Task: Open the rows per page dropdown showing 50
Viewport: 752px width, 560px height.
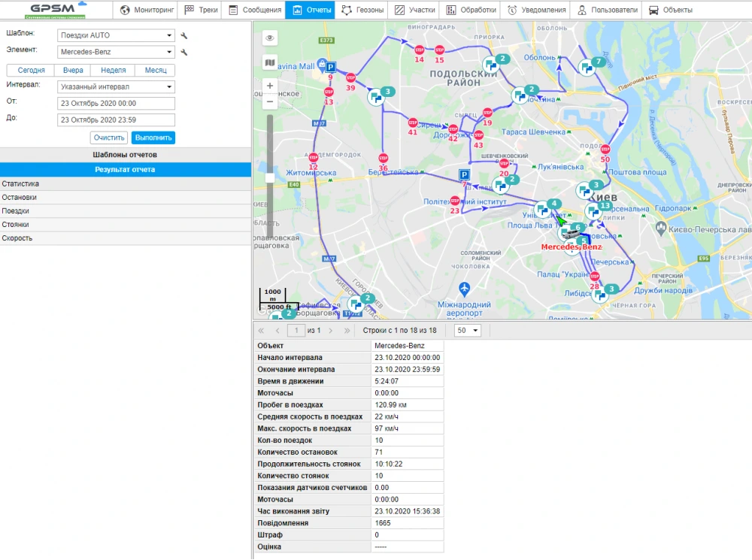Action: [x=466, y=331]
